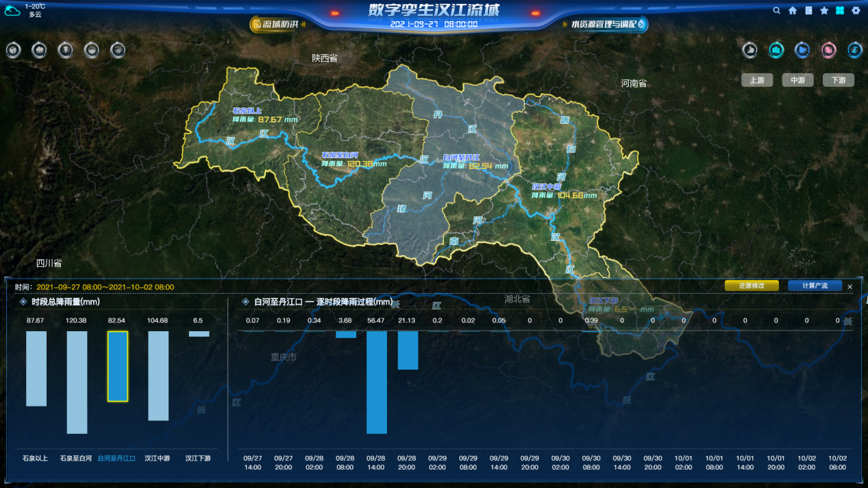Click the 1~20℃ temperature reading
The image size is (868, 488).
click(x=35, y=6)
